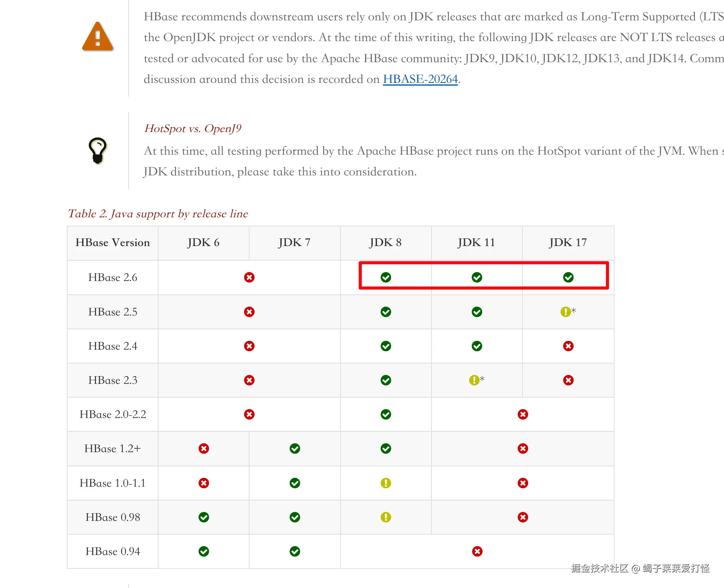Click the 'JDK 6' column header
Image resolution: width=724 pixels, height=588 pixels.
pos(203,243)
